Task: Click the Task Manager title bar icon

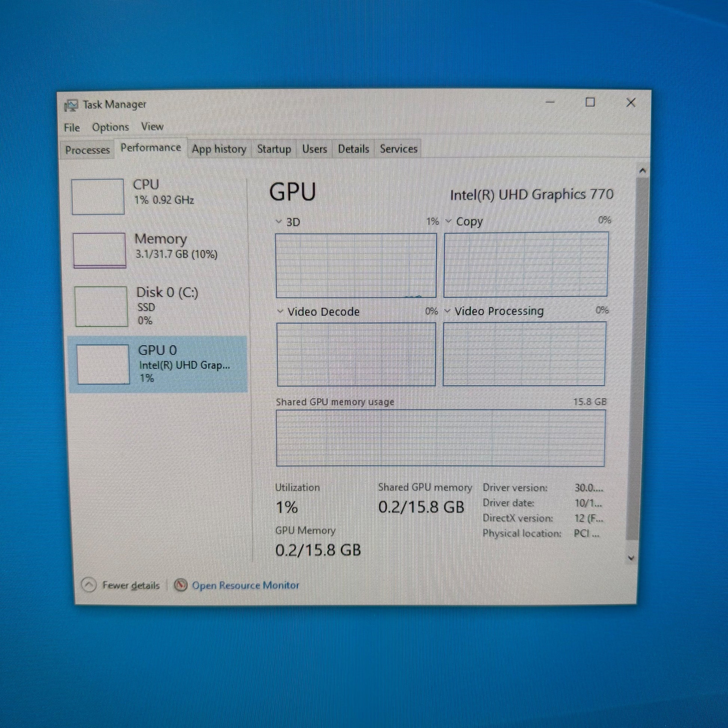Action: tap(71, 105)
